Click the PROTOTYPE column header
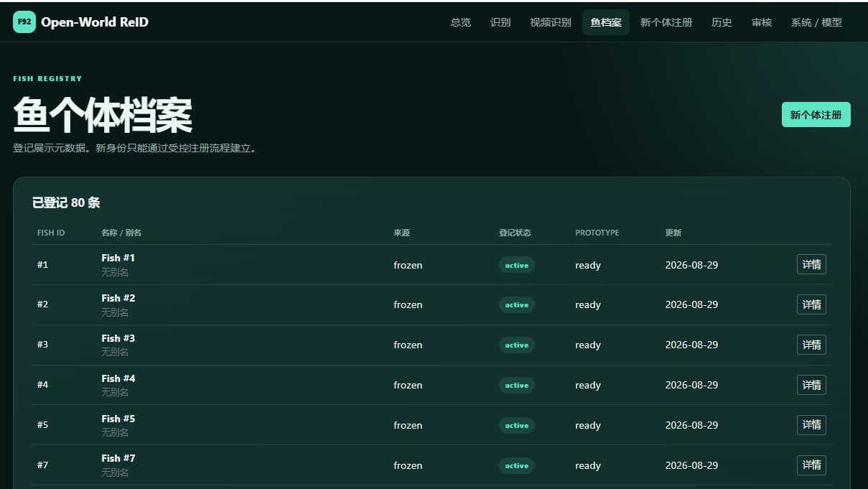This screenshot has width=868, height=489. pos(597,233)
